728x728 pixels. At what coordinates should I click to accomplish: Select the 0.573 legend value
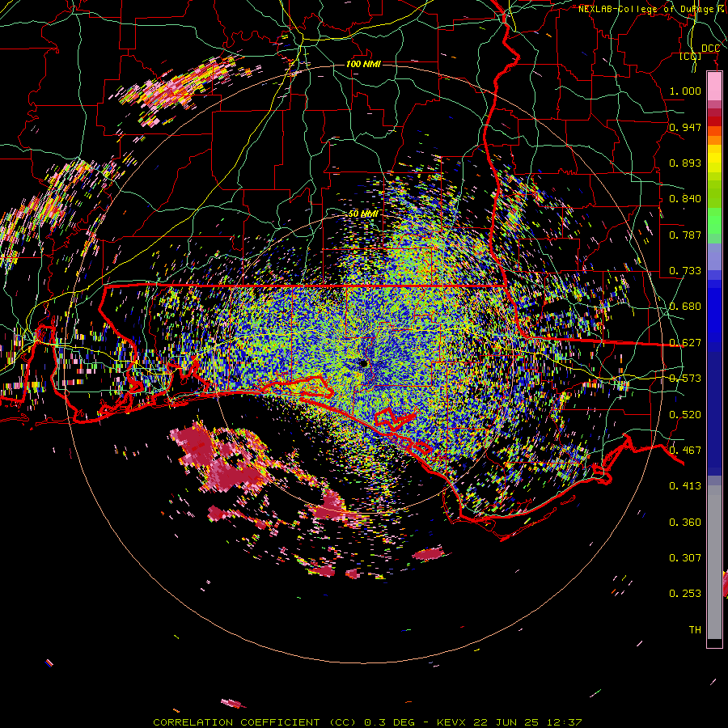[685, 379]
